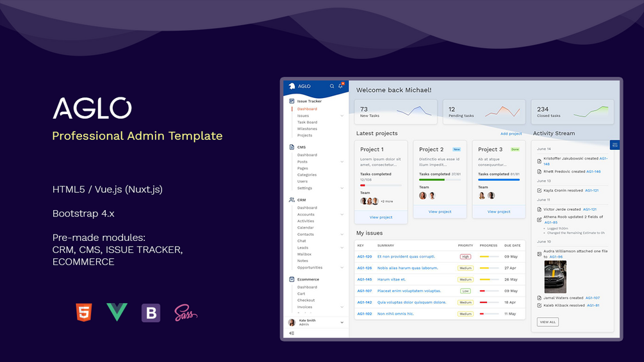Click first team avatar in Project 2
This screenshot has width=644, height=362.
coord(423,196)
